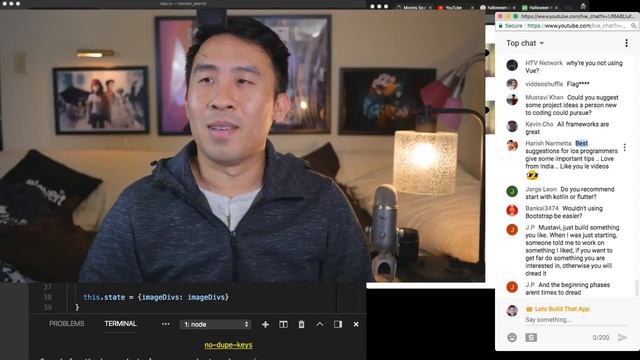The width and height of the screenshot is (640, 360).
Task: Click Harish Narmetta's avatar
Action: [x=512, y=145]
